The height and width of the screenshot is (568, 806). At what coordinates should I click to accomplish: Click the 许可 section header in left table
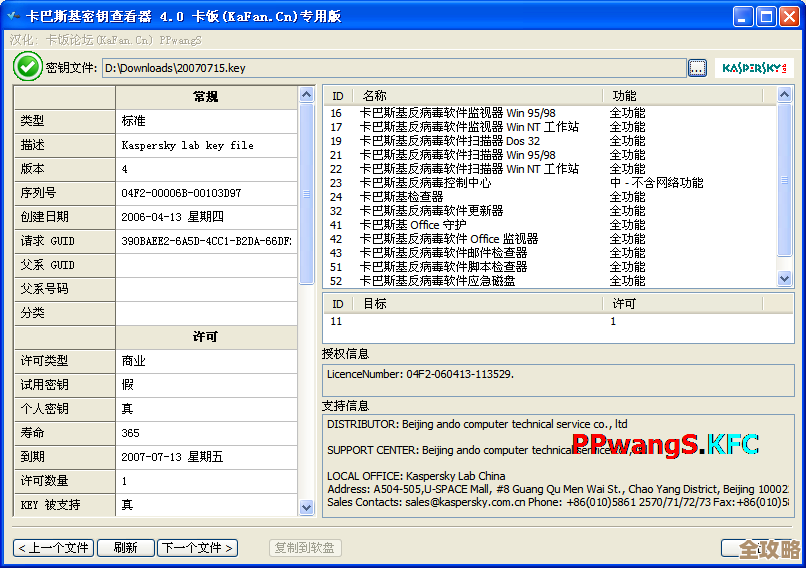coord(206,337)
